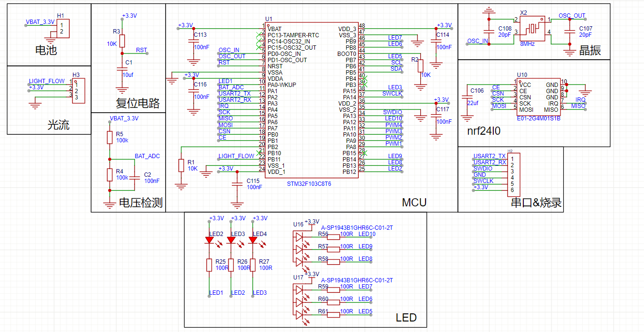The image size is (644, 332).
Task: Click the BAT_ADC net label in 电压检测
Action: pos(147,156)
